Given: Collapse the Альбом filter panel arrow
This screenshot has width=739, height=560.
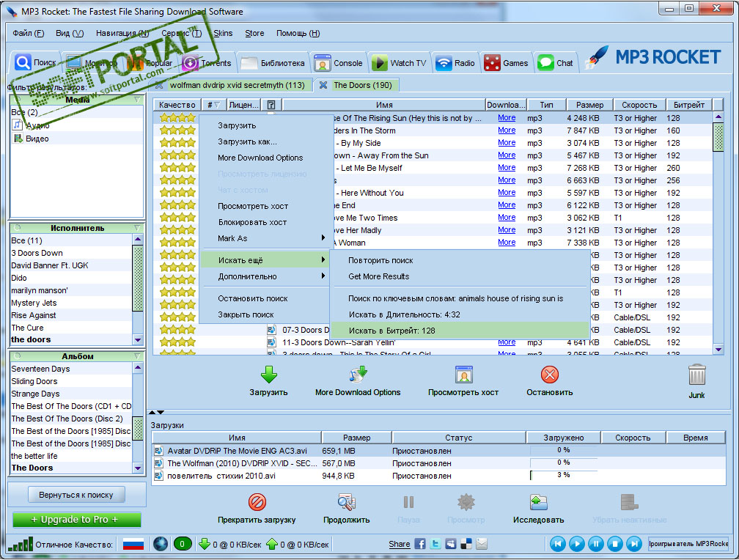Looking at the screenshot, I should pos(137,356).
